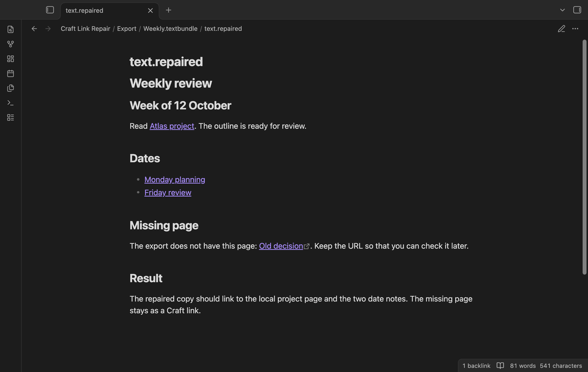Viewport: 588px width, 372px height.
Task: Open the templates/copy icon in ribbon
Action: 11,88
